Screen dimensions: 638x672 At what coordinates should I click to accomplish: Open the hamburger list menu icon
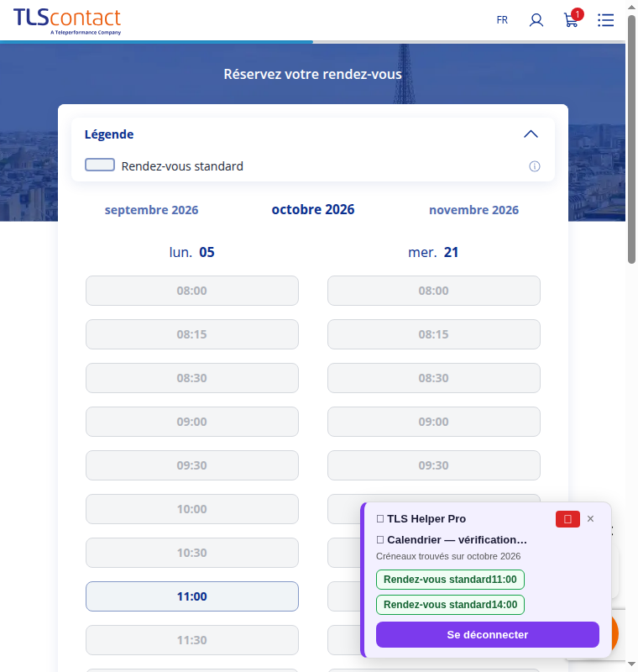click(x=606, y=20)
